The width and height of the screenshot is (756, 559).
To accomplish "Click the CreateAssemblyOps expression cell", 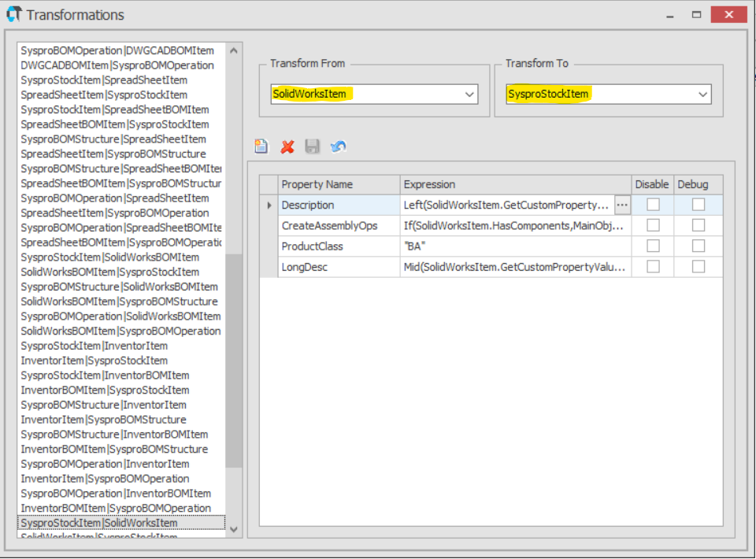I will tap(515, 226).
